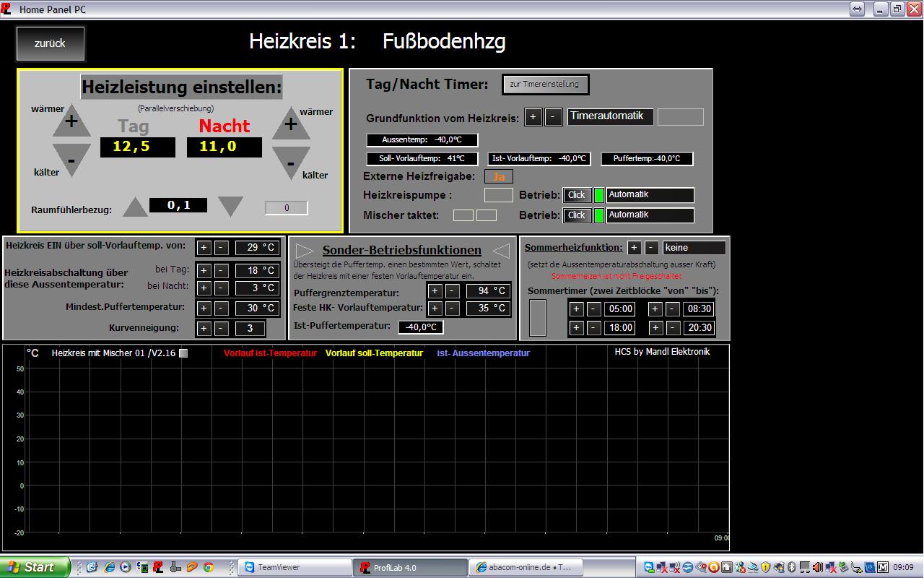Increase Grundfunktion vom Heizkreis with plus
This screenshot has width=924, height=578.
[x=533, y=117]
